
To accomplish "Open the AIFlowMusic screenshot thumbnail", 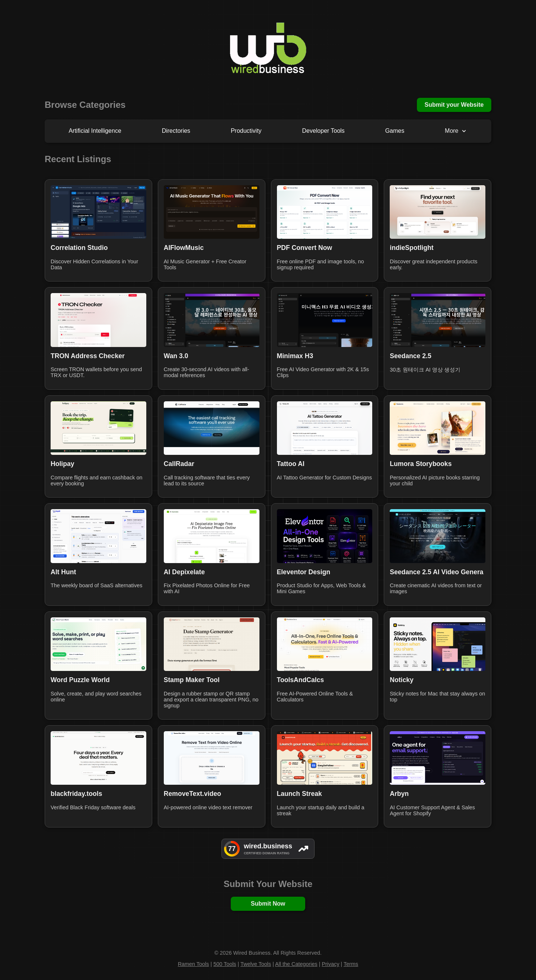I will [211, 212].
